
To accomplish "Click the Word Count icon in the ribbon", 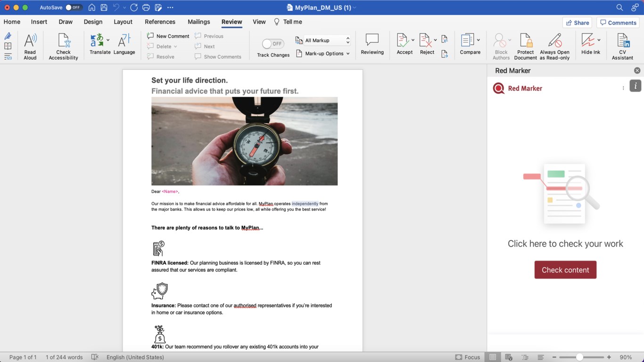I will point(8,57).
